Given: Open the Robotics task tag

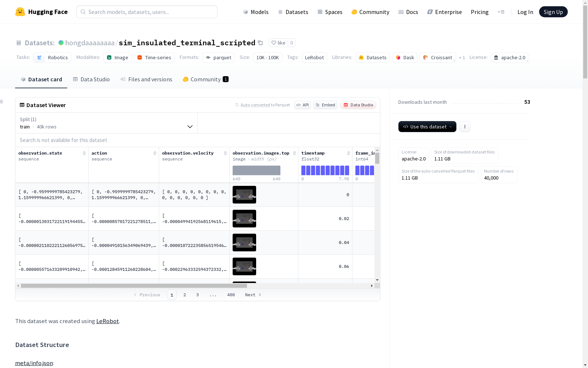Looking at the screenshot, I should pos(52,57).
